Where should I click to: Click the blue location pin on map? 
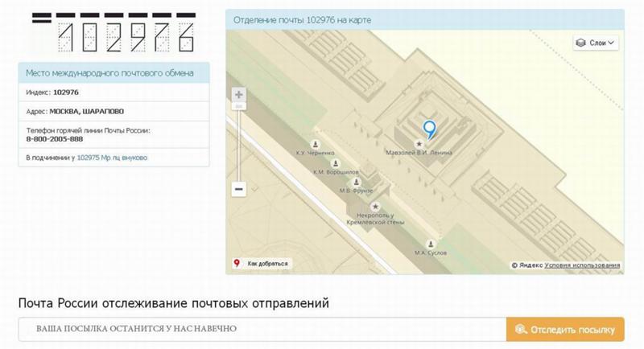tap(429, 129)
